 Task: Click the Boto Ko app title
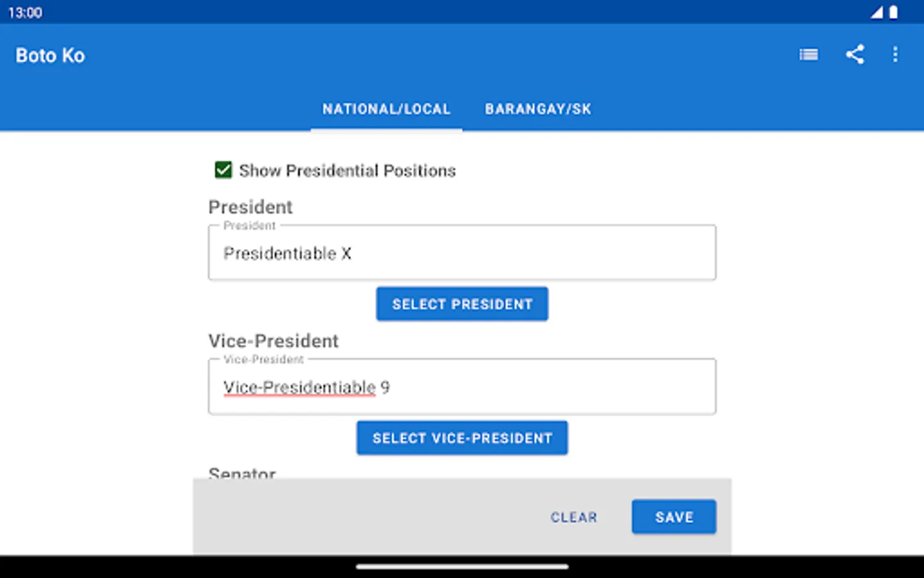[50, 56]
